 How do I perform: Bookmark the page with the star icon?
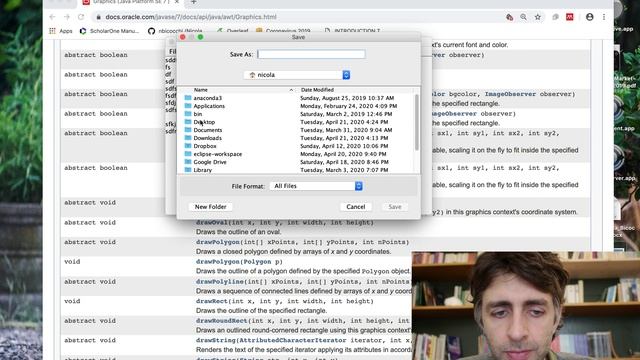(x=538, y=17)
